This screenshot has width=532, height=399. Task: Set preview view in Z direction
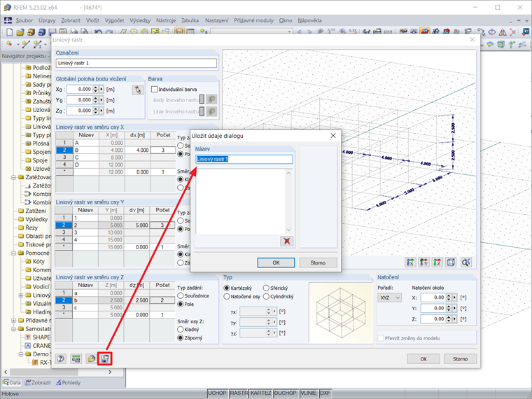[437, 262]
